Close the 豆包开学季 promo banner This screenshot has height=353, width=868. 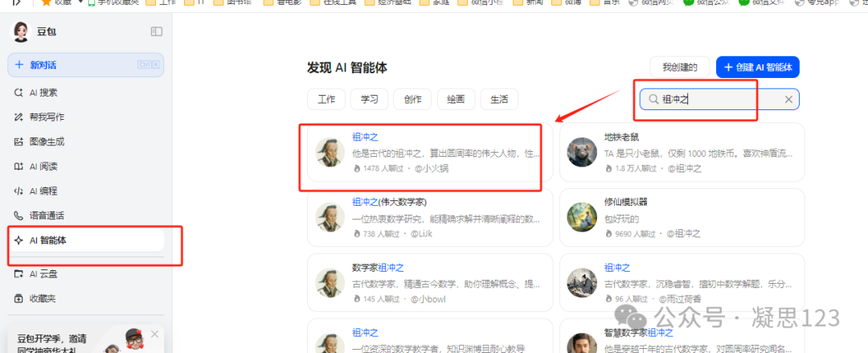(154, 334)
